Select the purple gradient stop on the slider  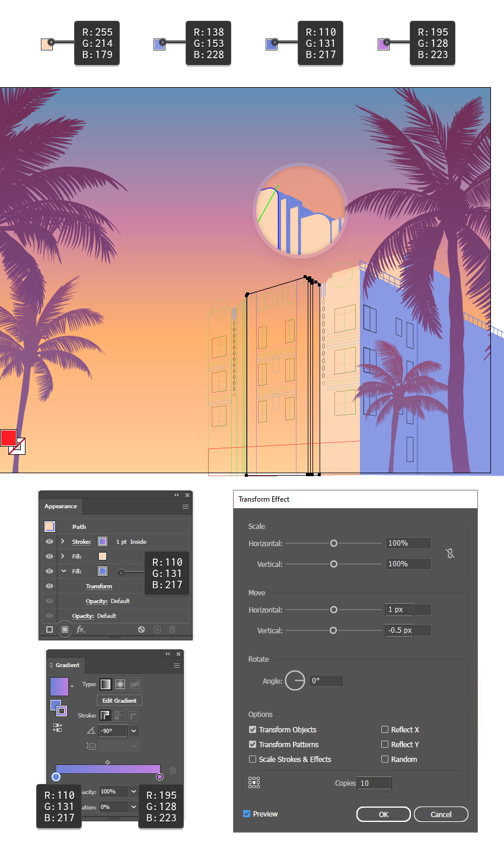(160, 777)
